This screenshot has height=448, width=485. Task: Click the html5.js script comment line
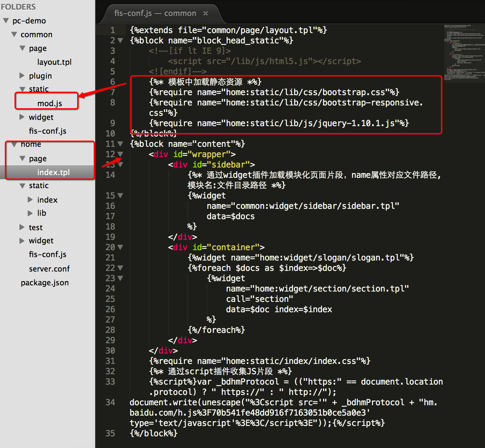tap(265, 61)
